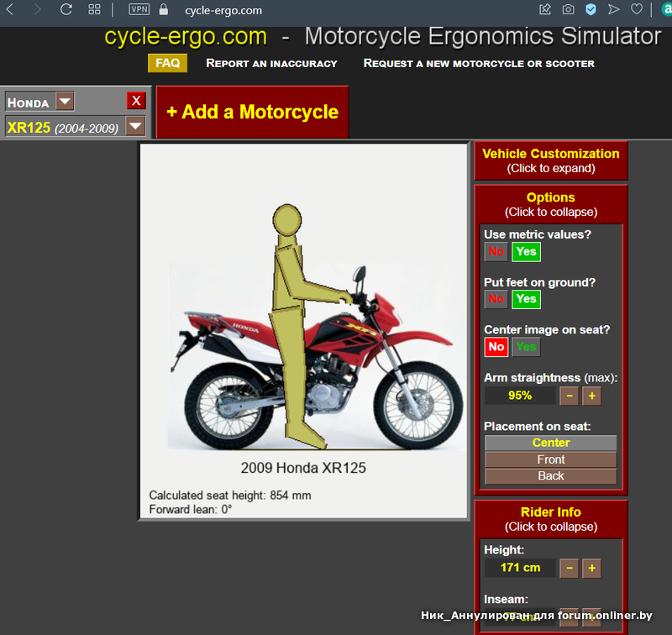Click the send arrow icon in toolbar
This screenshot has height=635, width=672.
[x=614, y=9]
